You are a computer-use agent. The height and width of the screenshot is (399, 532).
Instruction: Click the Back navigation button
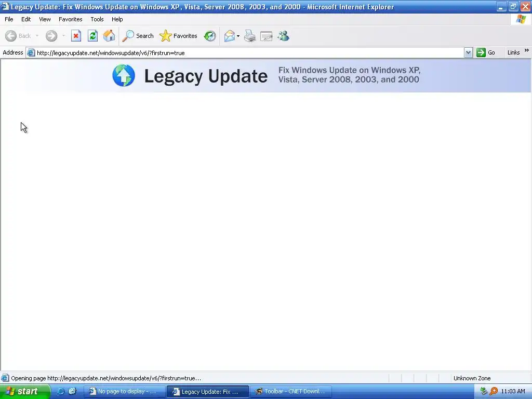[x=18, y=36]
